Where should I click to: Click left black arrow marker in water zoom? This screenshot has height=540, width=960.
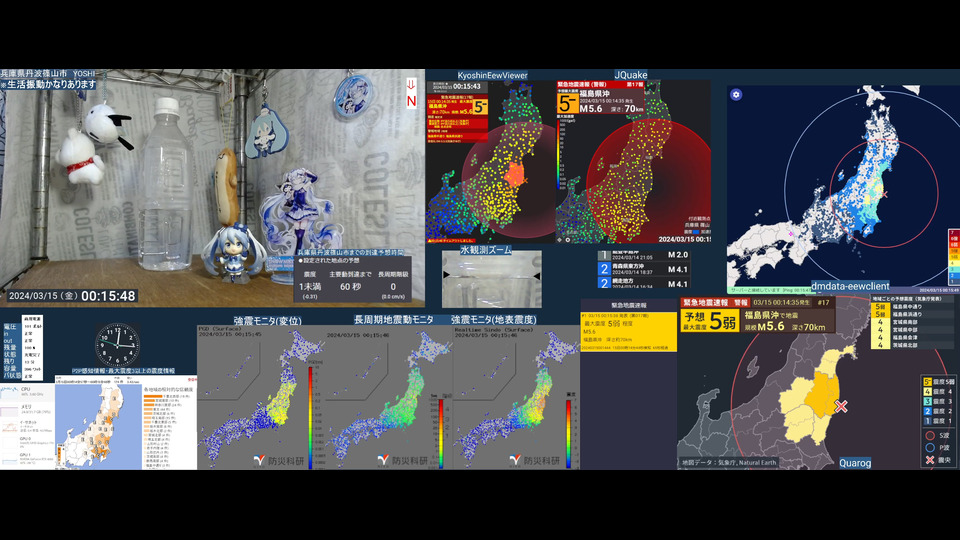[x=447, y=274]
